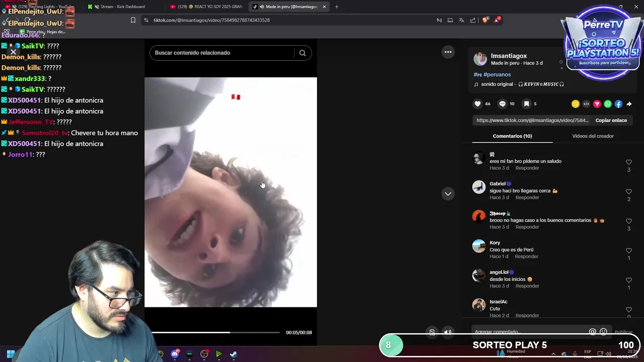Click the playing video area
Image resolution: width=644 pixels, height=362 pixels.
(231, 192)
